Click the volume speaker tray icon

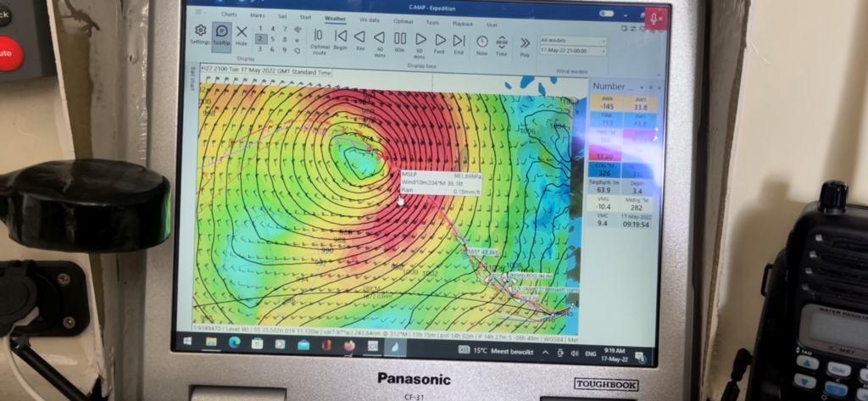tap(575, 354)
